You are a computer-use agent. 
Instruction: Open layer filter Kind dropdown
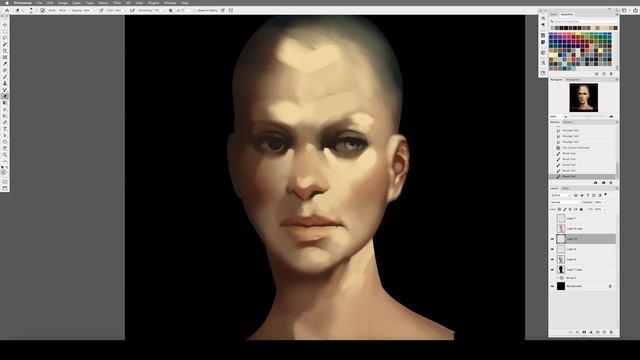pos(561,196)
